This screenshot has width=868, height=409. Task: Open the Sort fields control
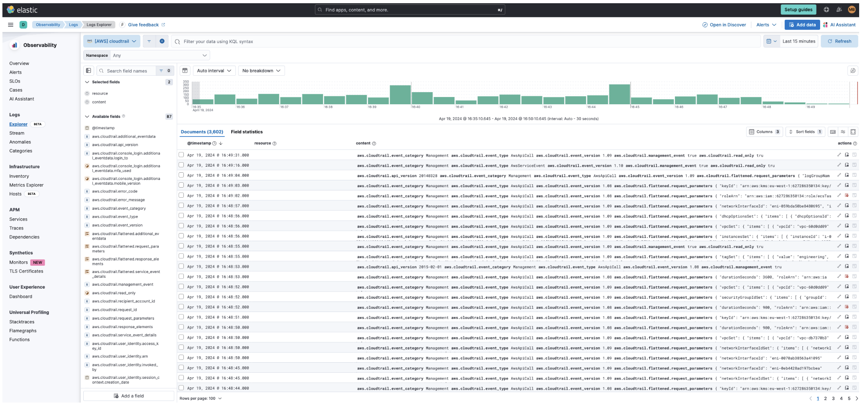point(805,132)
